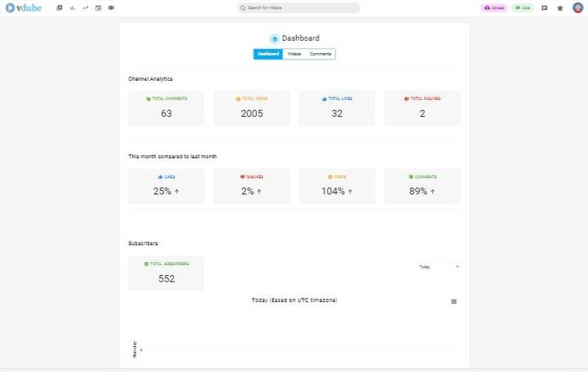Click the monthly Likes percentage card
The height and width of the screenshot is (372, 588).
tap(167, 186)
